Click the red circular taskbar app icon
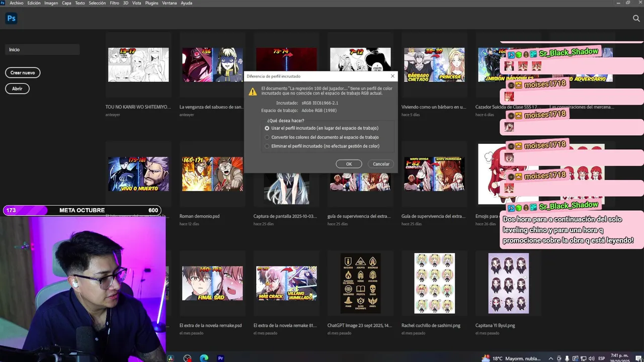Viewport: 644px width, 362px height. (187, 358)
